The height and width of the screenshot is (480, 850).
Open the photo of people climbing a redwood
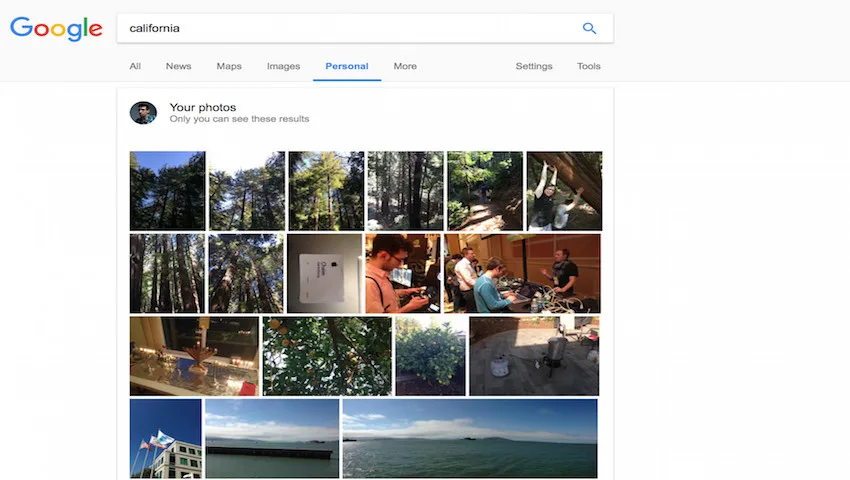pos(564,191)
